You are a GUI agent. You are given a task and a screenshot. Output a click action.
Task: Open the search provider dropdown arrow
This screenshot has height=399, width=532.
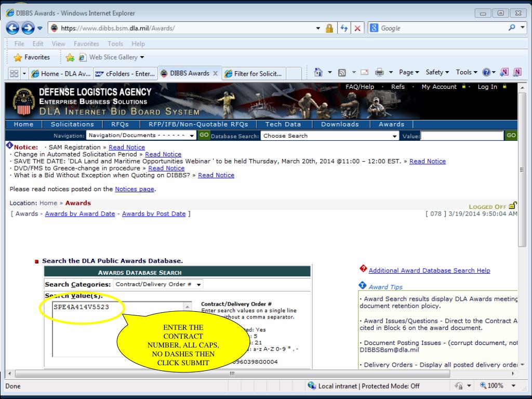tap(523, 27)
